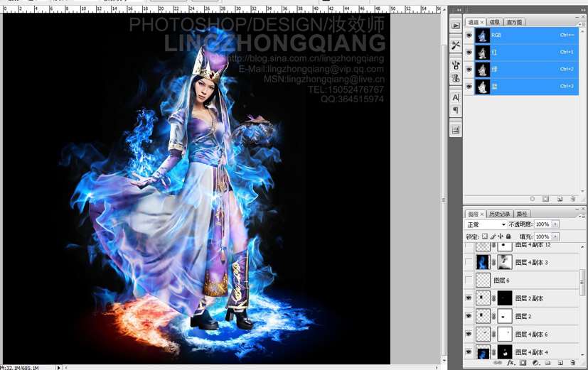Hide layer 图层 2 副本 visibility eye
Viewport: 588px width, 370px height.
469,298
